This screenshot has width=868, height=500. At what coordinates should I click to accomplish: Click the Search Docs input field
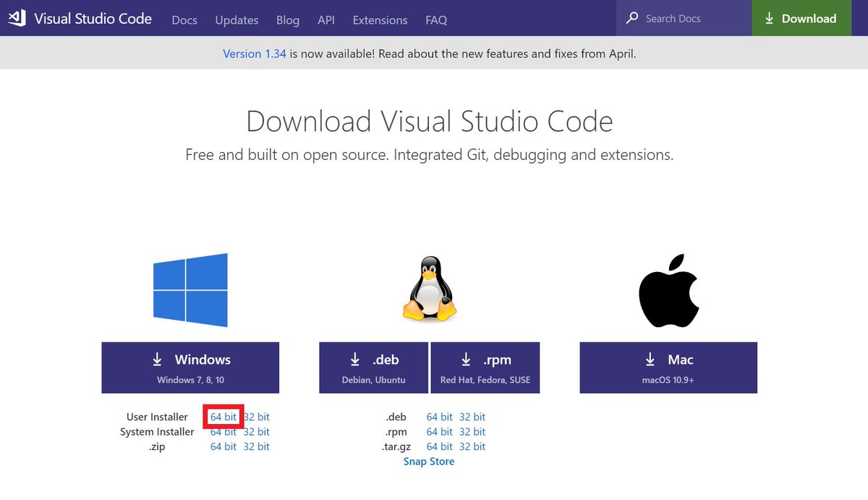click(x=684, y=18)
